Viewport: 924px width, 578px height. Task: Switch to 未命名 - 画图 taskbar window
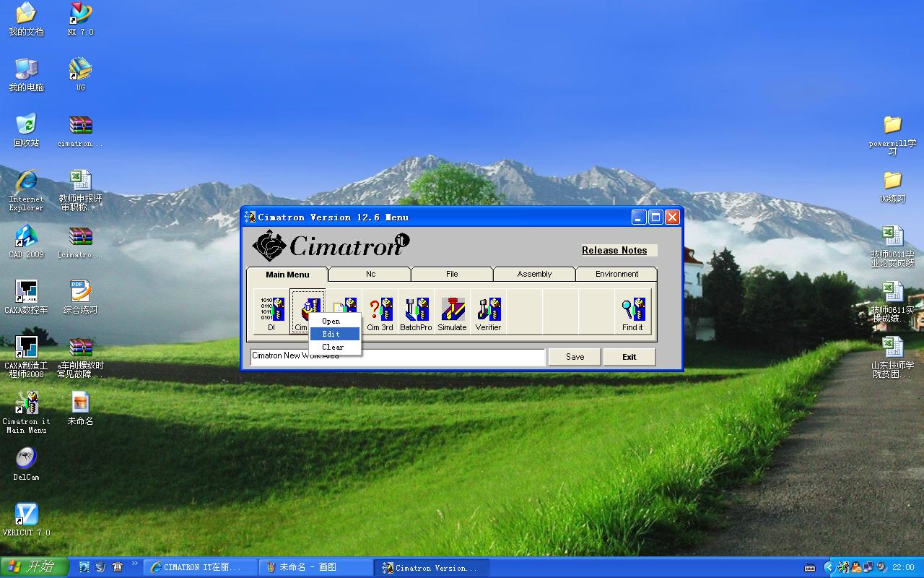[x=316, y=567]
